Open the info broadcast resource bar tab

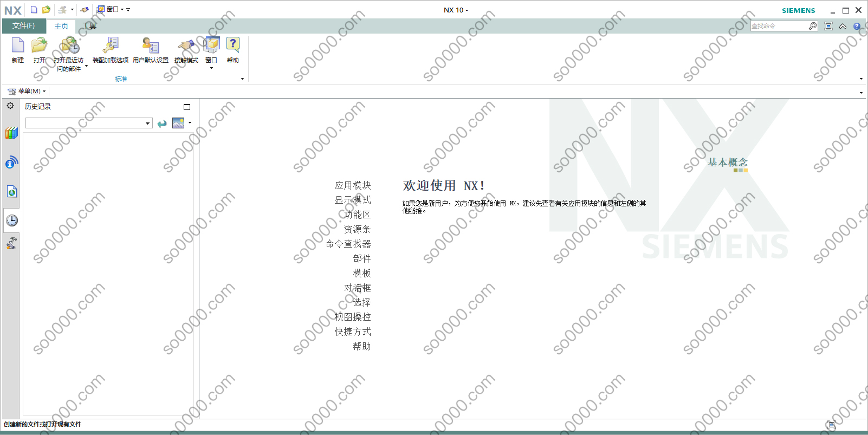11,162
